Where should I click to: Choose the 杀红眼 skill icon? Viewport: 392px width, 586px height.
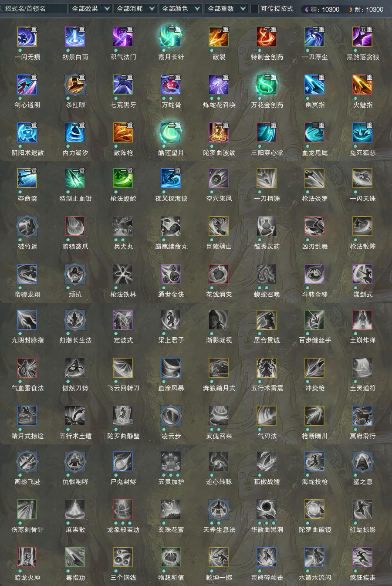[75, 85]
